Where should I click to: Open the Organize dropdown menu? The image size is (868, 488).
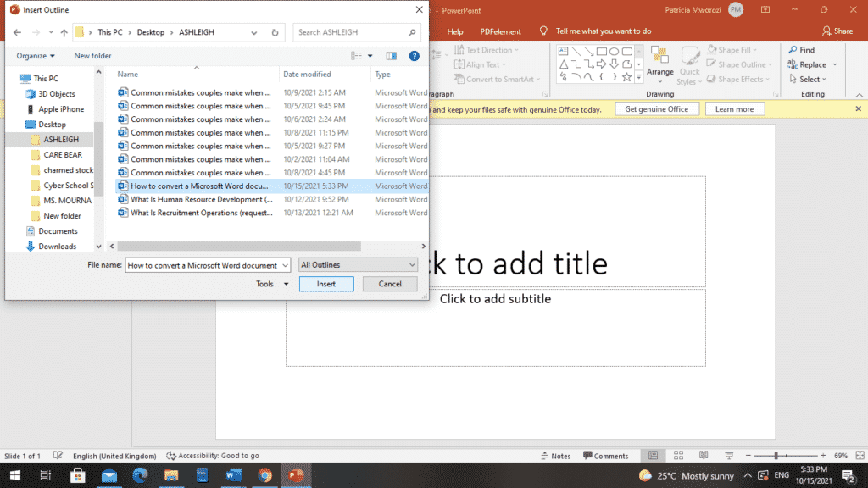point(36,56)
